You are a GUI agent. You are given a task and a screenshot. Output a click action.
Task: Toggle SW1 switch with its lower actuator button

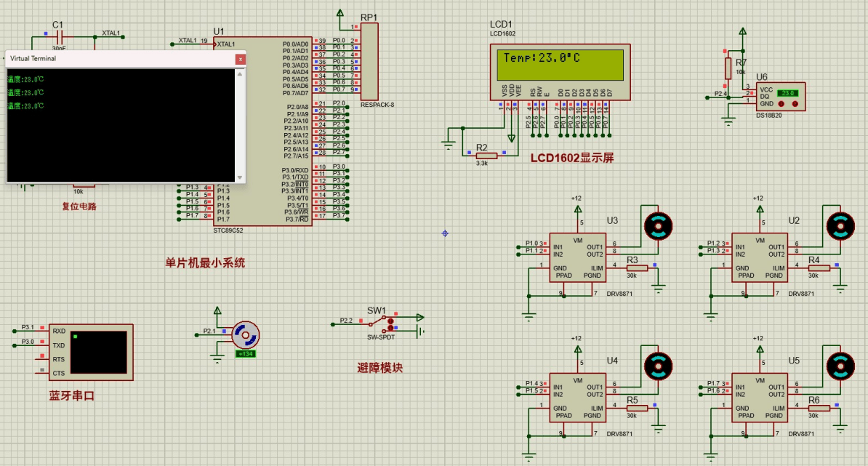click(x=391, y=328)
